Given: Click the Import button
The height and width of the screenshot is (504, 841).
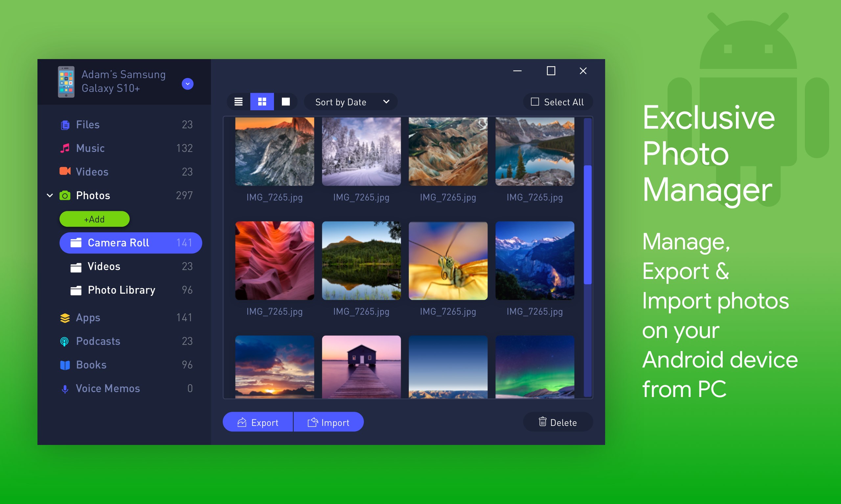Looking at the screenshot, I should 329,422.
